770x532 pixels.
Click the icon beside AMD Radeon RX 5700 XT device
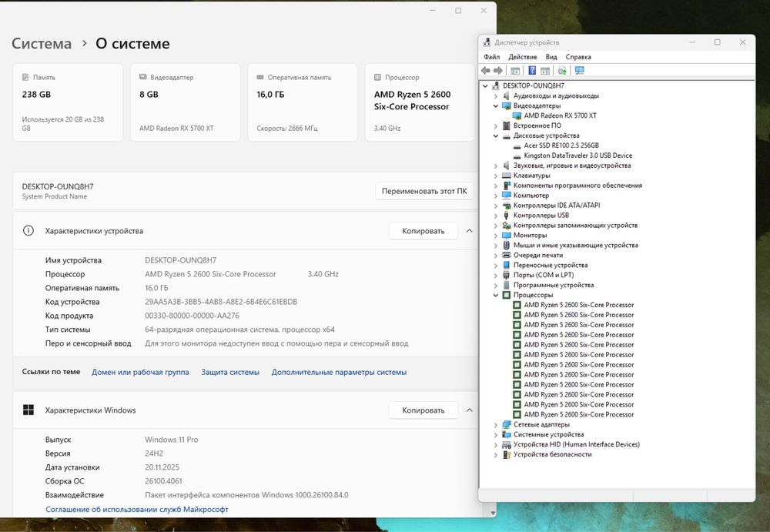[517, 115]
